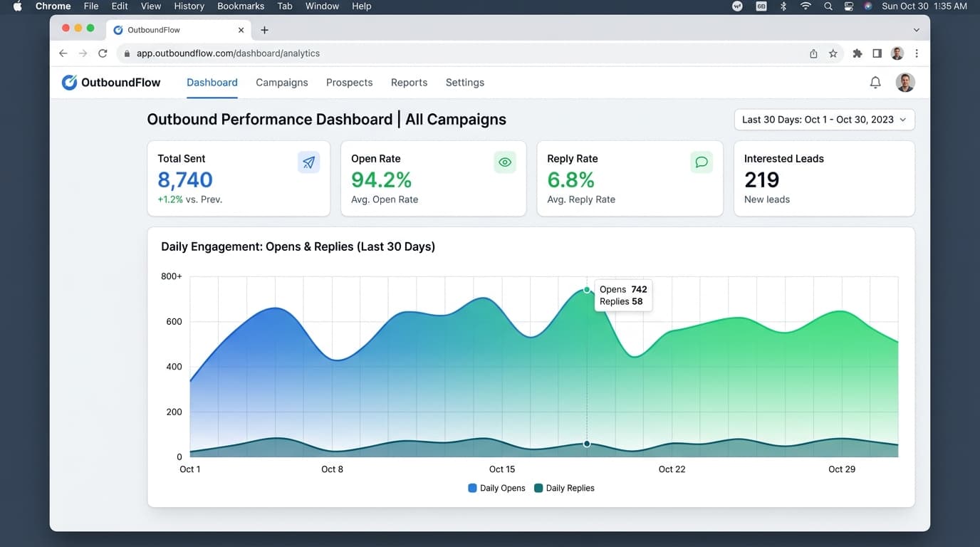Click the Replies data point on chart
980x547 pixels.
coord(587,444)
